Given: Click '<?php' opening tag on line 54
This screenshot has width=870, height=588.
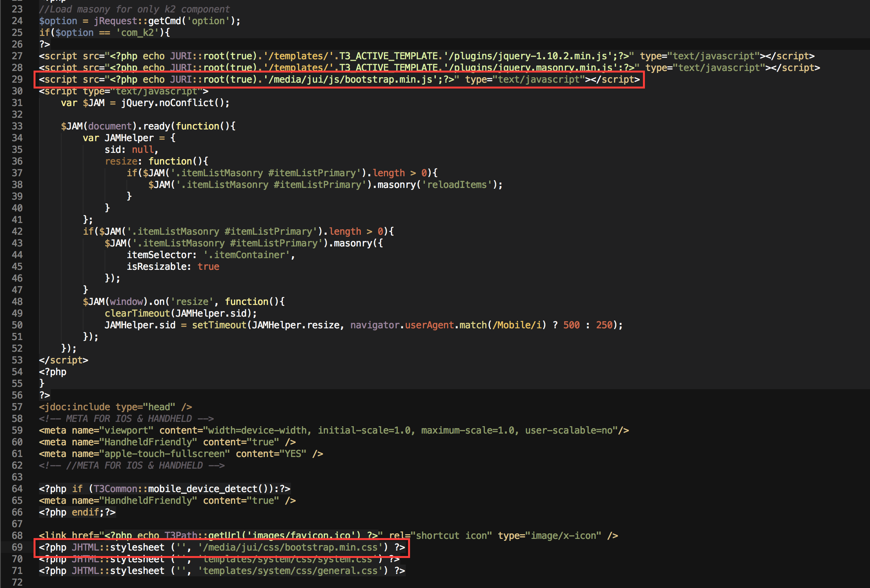Looking at the screenshot, I should pyautogui.click(x=53, y=372).
